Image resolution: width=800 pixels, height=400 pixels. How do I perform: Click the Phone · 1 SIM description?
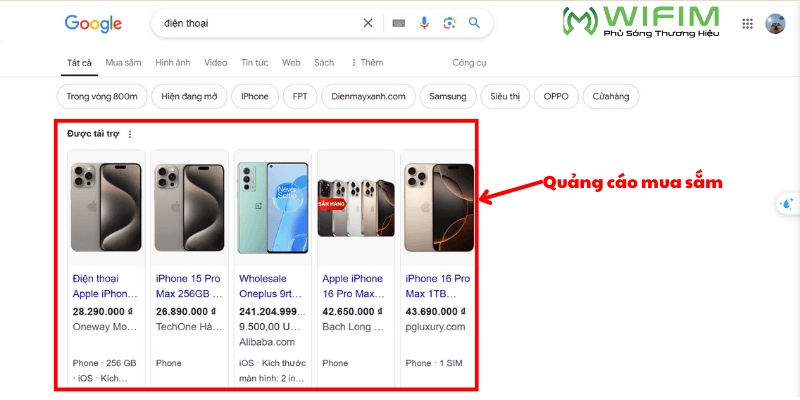click(434, 363)
